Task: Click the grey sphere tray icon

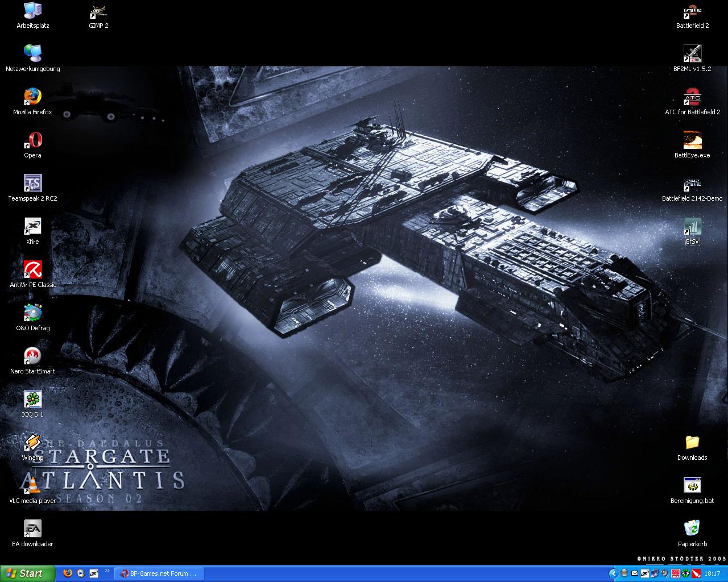Action: [x=624, y=573]
